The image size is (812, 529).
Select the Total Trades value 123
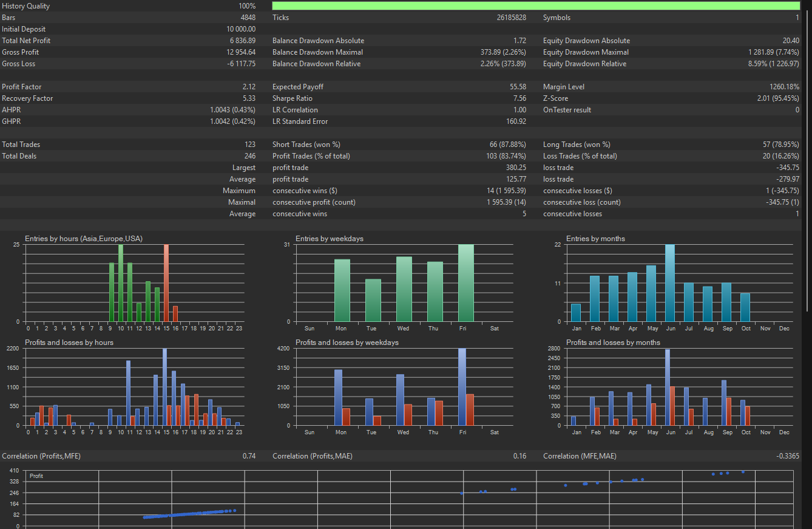(x=249, y=145)
